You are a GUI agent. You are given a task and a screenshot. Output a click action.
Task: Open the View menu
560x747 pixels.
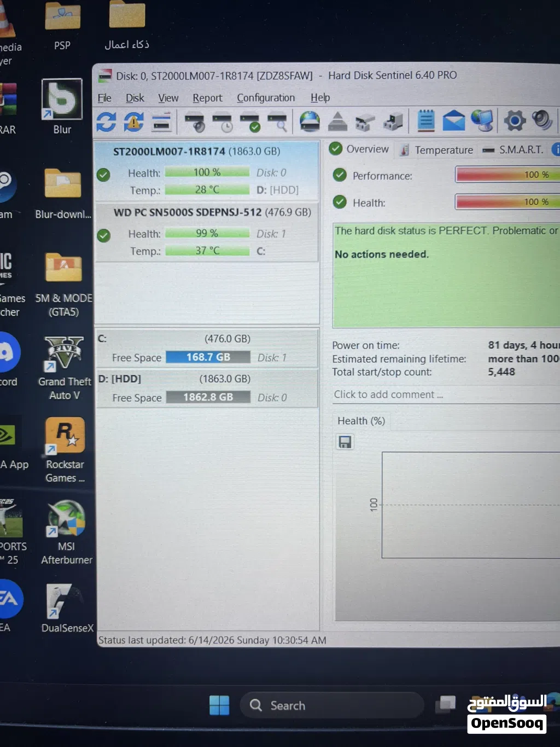tap(168, 98)
